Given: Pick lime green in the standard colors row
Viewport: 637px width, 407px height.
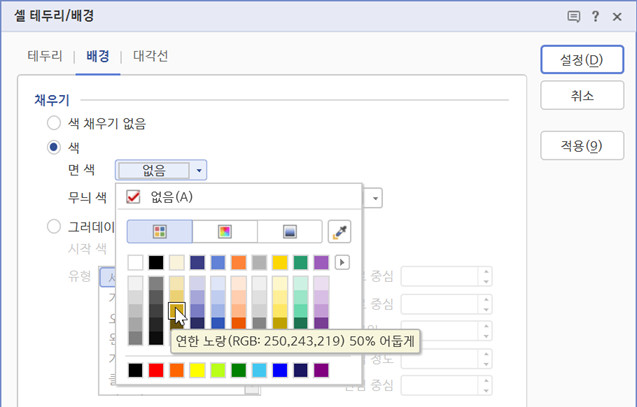Looking at the screenshot, I should (x=218, y=370).
